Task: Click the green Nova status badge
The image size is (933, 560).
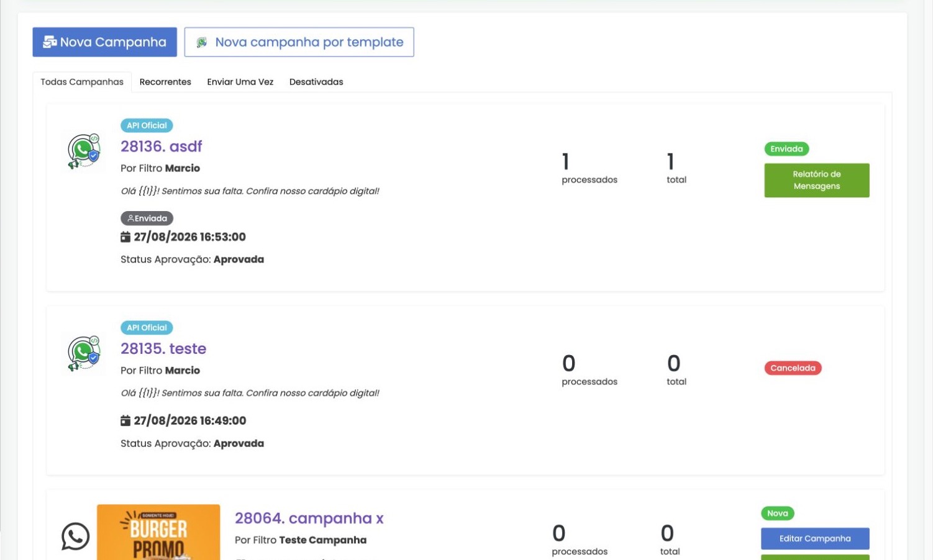Action: [x=778, y=513]
